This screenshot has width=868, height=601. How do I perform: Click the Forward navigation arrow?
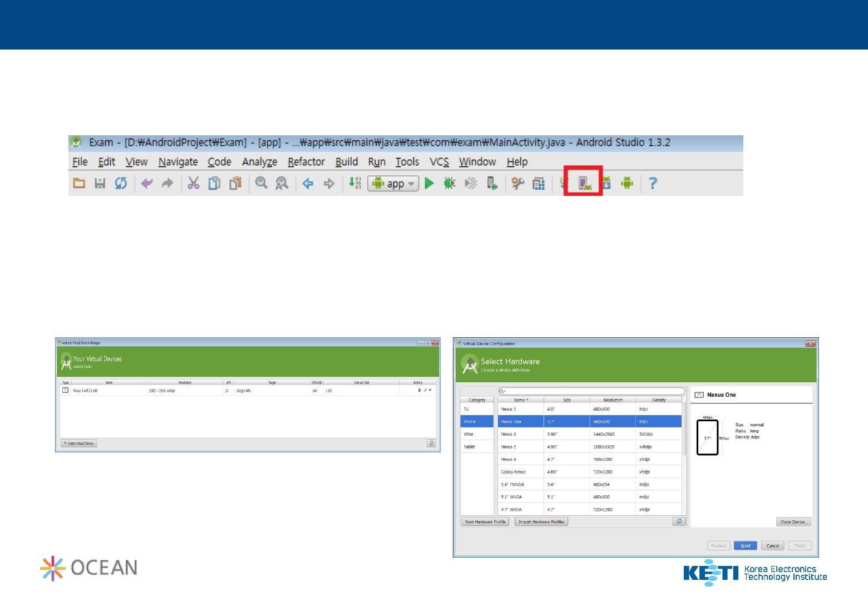click(x=329, y=183)
